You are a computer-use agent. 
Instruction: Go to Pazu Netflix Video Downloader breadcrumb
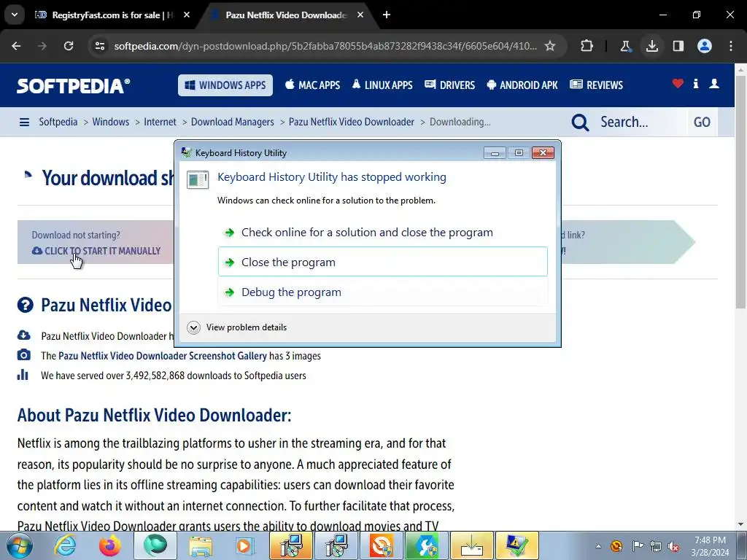(x=352, y=122)
